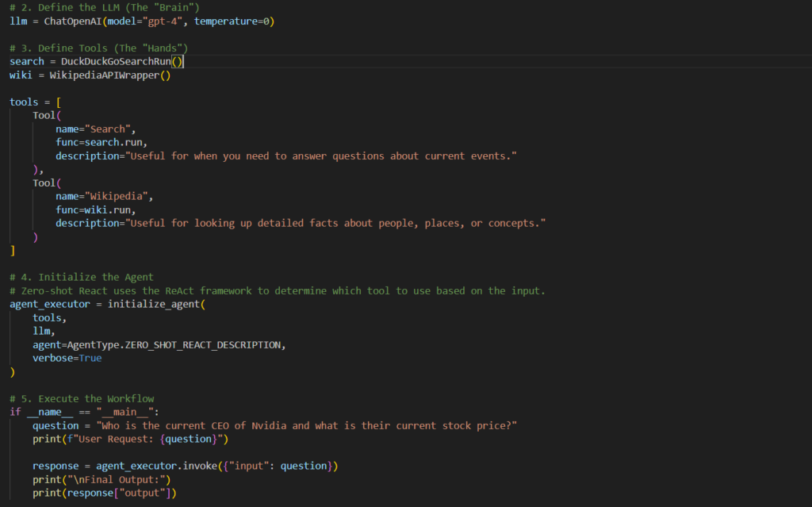This screenshot has width=812, height=507.
Task: Click the name="Wikipedia" string value
Action: pos(119,196)
